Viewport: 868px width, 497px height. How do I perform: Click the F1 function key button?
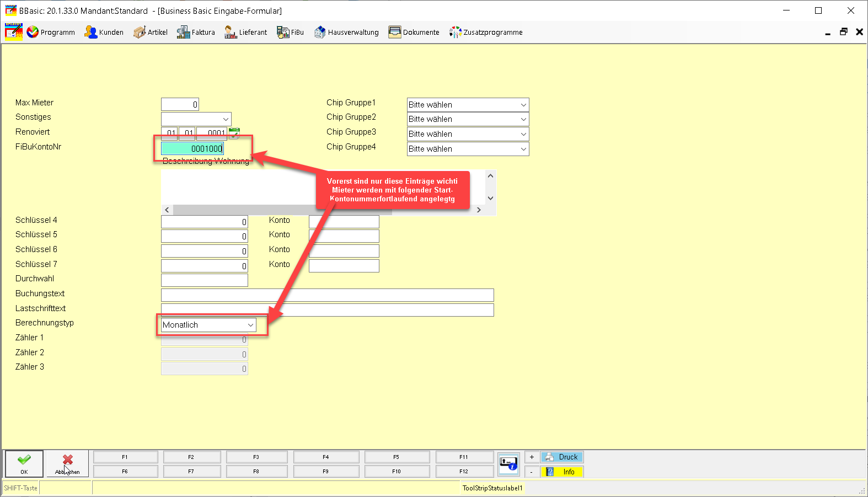[126, 457]
